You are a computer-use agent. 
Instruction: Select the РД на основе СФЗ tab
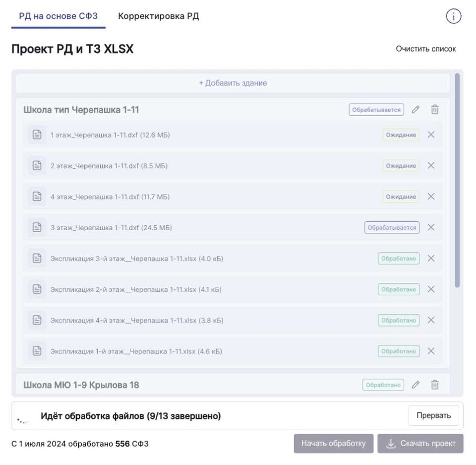(58, 16)
